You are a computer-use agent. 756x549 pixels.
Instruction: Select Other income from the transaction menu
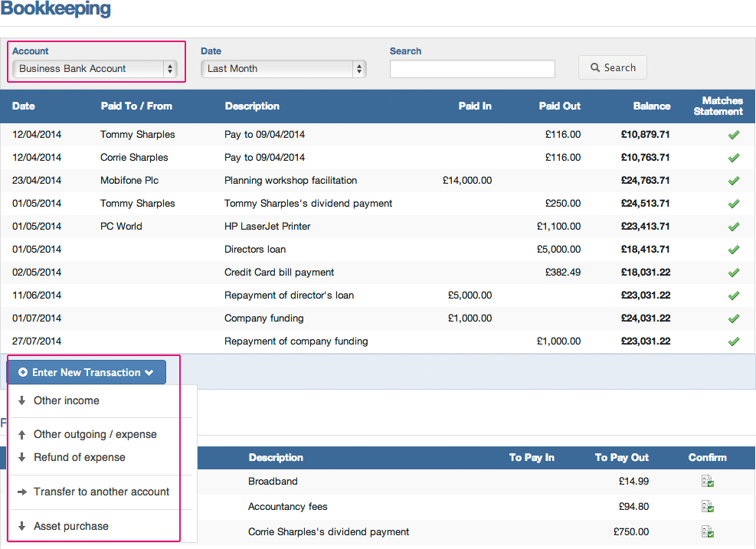[x=66, y=400]
